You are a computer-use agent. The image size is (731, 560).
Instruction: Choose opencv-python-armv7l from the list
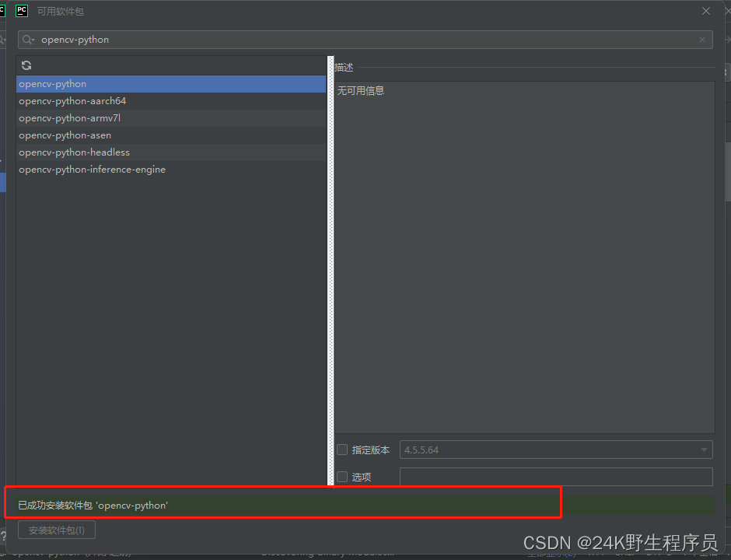click(x=69, y=118)
